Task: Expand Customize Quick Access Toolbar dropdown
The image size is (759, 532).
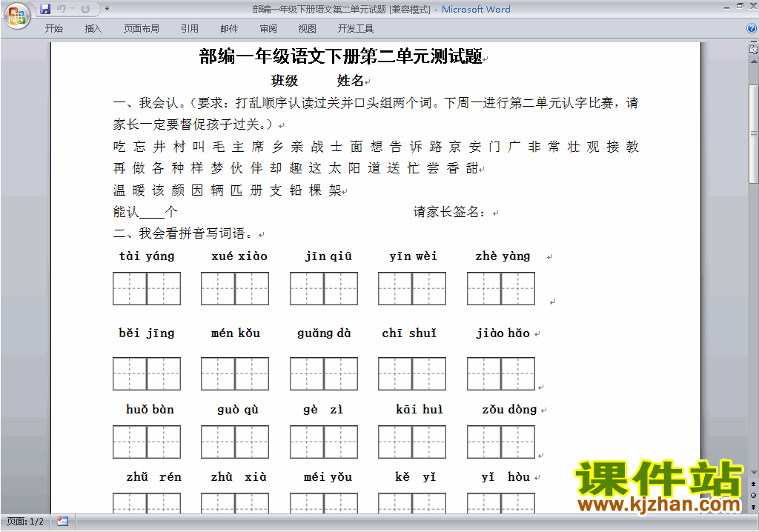Action: [107, 9]
